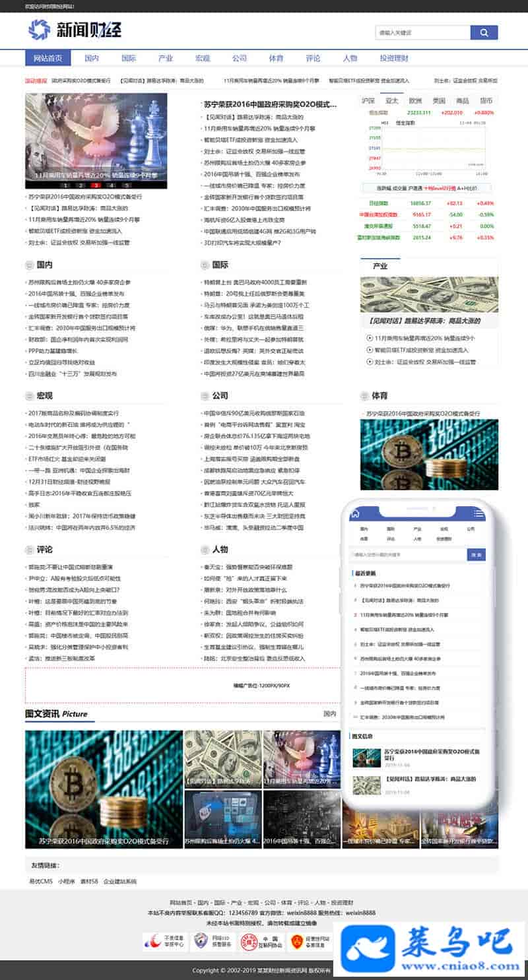Open 企业建站系统 friendly link
528x980 pixels.
pyautogui.click(x=120, y=881)
